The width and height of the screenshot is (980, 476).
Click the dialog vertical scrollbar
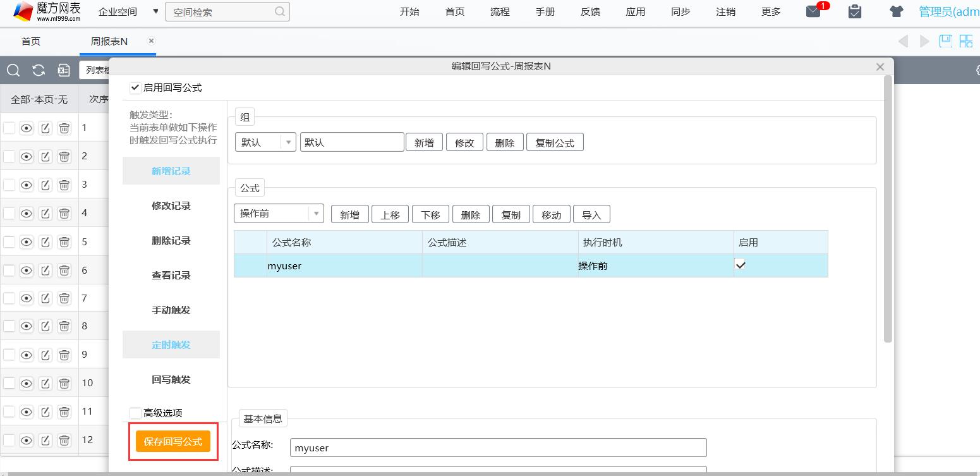(888, 209)
